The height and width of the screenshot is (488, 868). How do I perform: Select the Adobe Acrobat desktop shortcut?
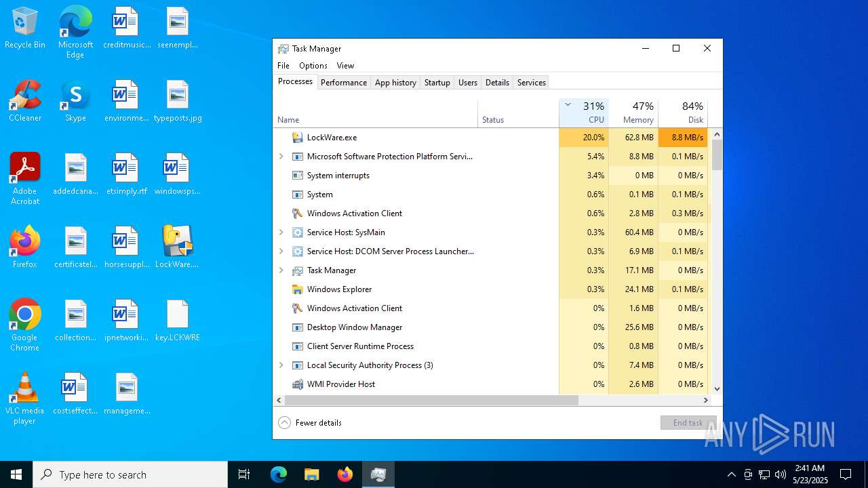click(25, 179)
